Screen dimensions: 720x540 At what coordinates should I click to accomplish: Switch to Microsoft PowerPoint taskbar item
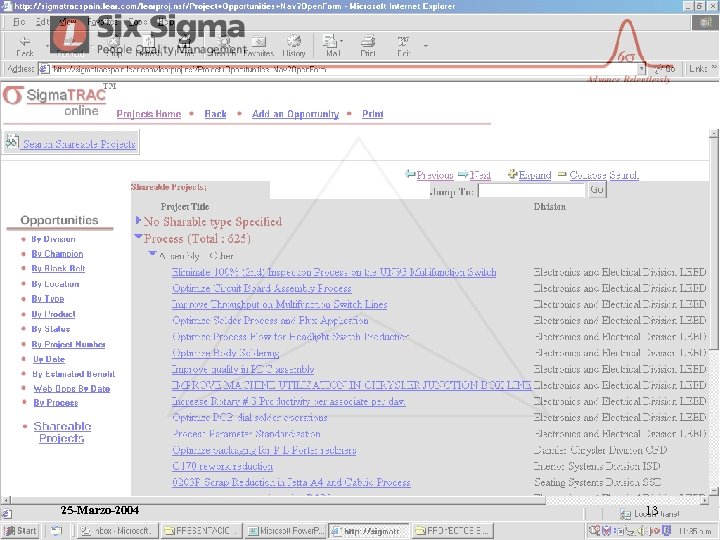pyautogui.click(x=286, y=531)
